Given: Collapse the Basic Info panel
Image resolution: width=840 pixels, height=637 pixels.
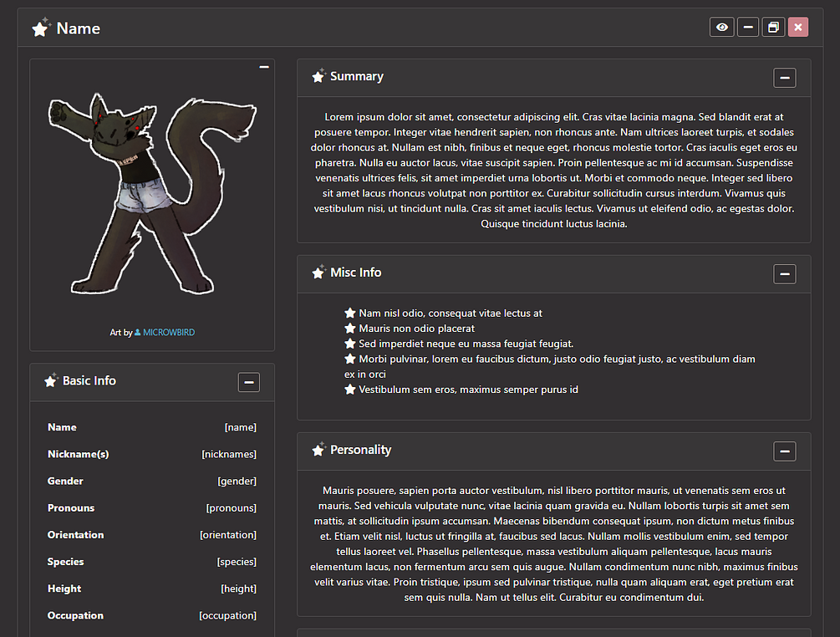Looking at the screenshot, I should click(x=248, y=382).
